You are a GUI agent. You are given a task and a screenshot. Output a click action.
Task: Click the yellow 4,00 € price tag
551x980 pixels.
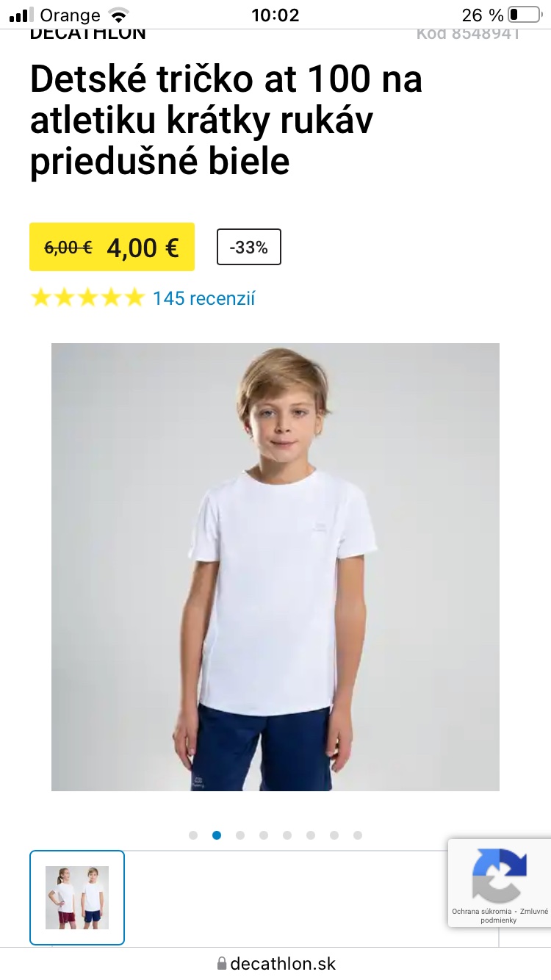112,247
